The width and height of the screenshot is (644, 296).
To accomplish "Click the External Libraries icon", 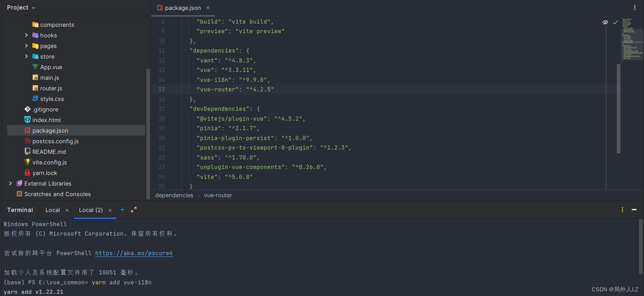I will pyautogui.click(x=19, y=183).
